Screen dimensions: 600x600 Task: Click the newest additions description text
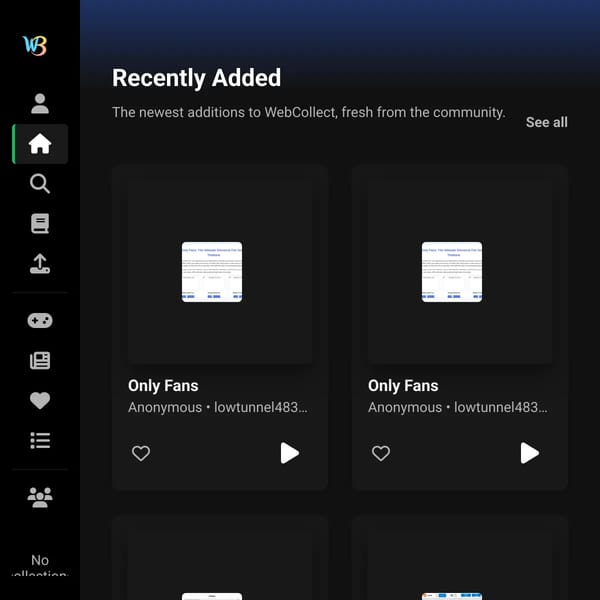tap(308, 112)
